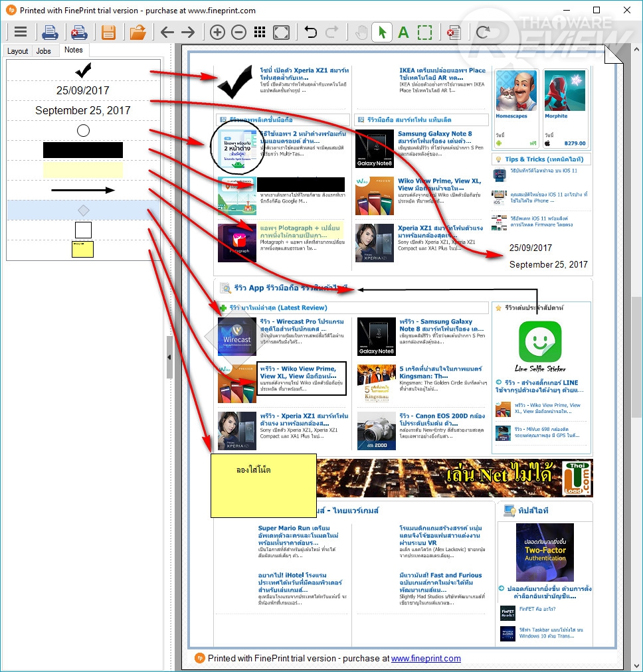The width and height of the screenshot is (643, 672).
Task: Click the delete page icon
Action: pyautogui.click(x=454, y=33)
